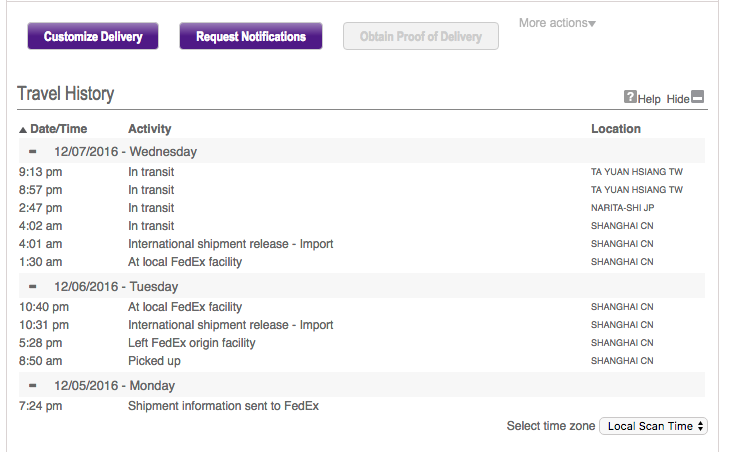Sort by the Date/Time column arrow

click(x=23, y=129)
